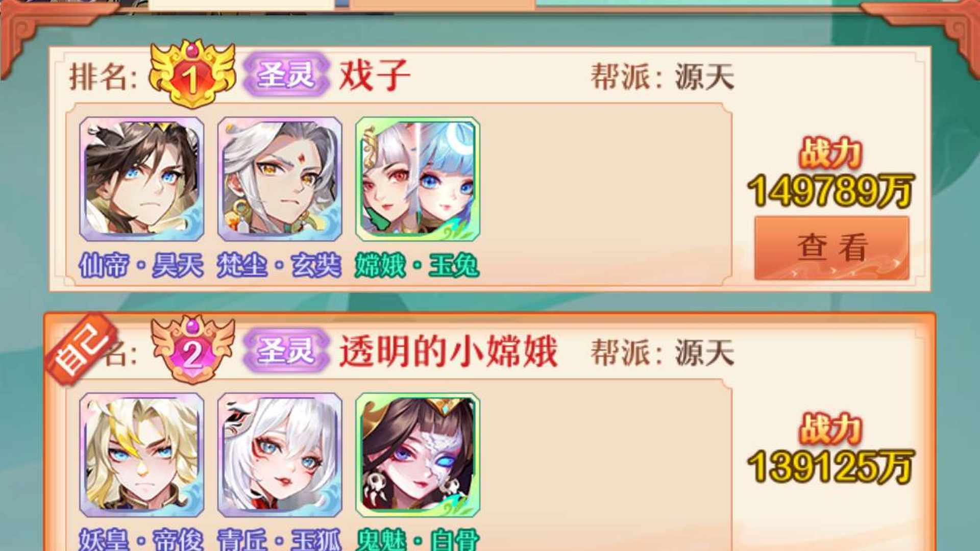This screenshot has width=980, height=551.
Task: Click the 仙帝·昊天 name label
Action: 141,265
